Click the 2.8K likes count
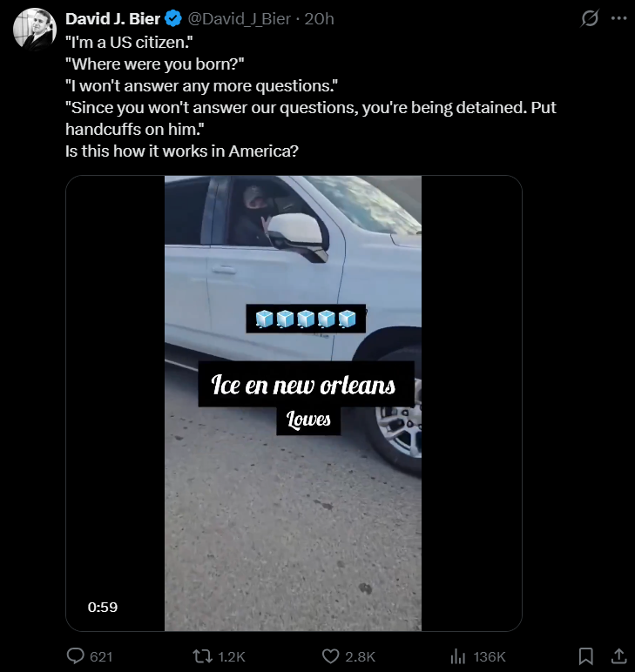This screenshot has width=635, height=672. (x=360, y=656)
